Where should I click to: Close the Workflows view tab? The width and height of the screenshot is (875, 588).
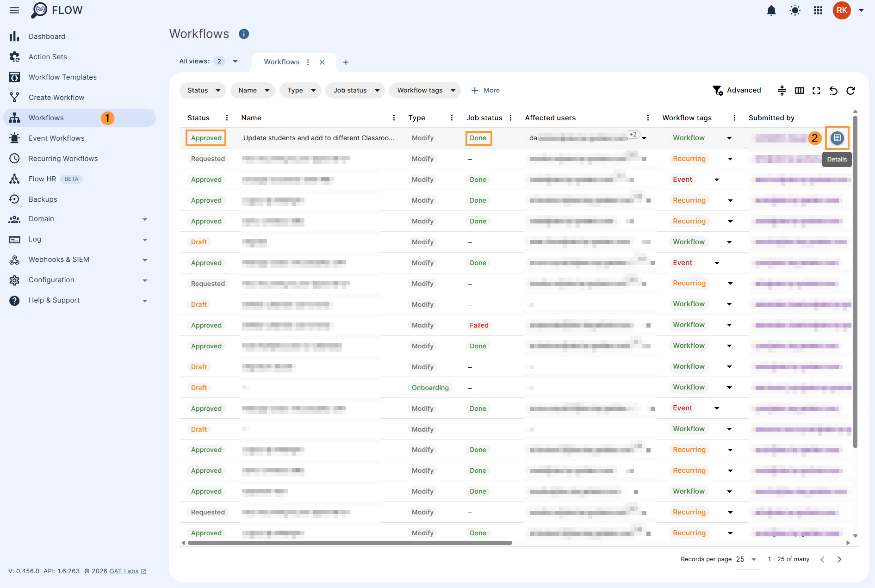click(x=323, y=62)
